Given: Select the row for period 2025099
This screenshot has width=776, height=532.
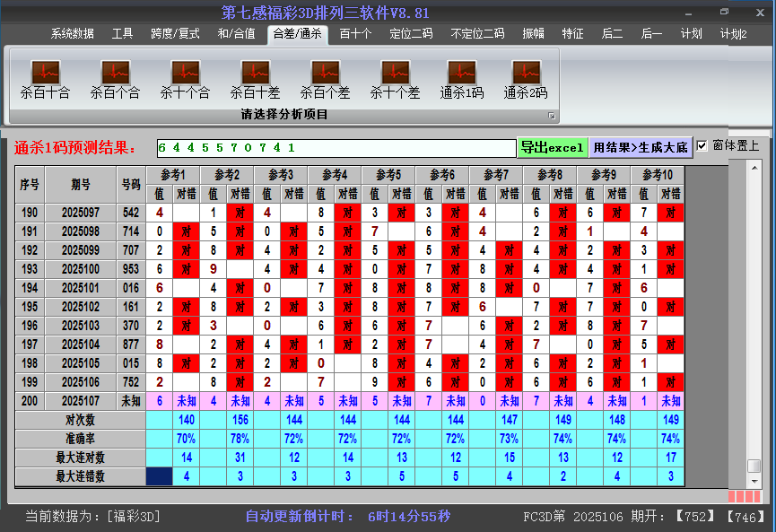Looking at the screenshot, I should [x=349, y=250].
